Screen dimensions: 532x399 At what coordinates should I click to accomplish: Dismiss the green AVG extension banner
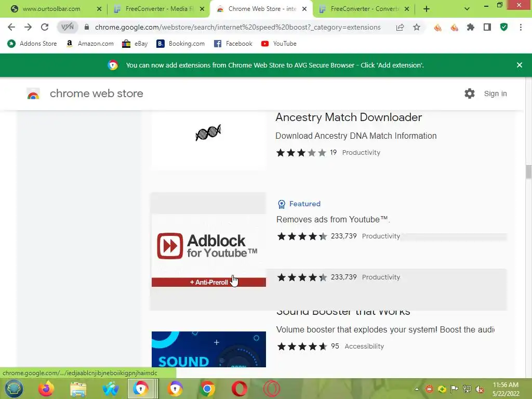pos(519,65)
